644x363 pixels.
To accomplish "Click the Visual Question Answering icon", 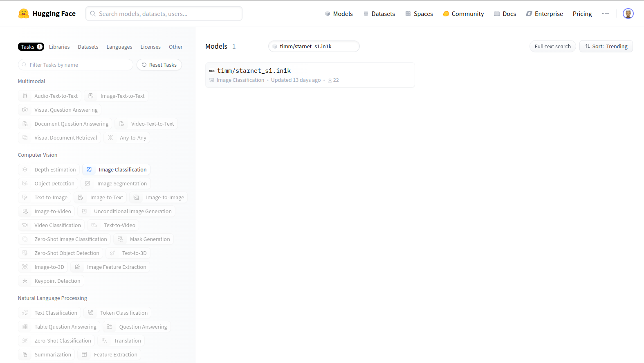I will pos(25,110).
